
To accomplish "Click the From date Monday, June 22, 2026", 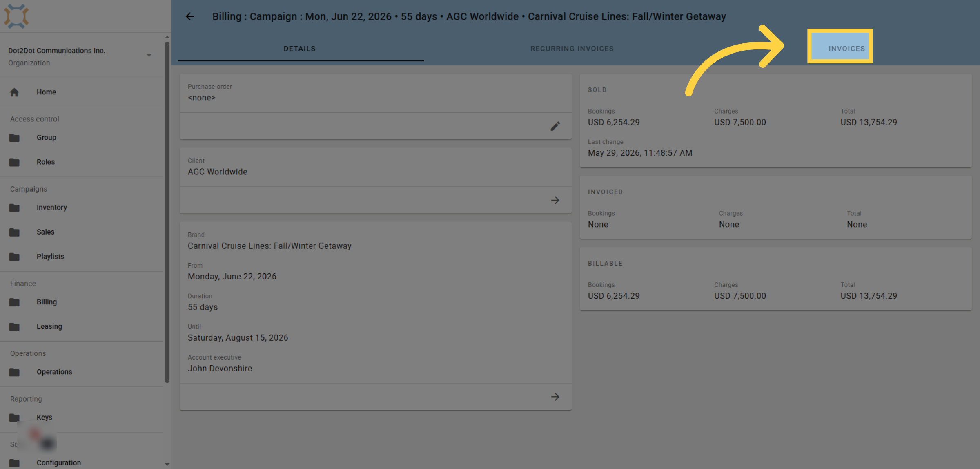I will 232,277.
